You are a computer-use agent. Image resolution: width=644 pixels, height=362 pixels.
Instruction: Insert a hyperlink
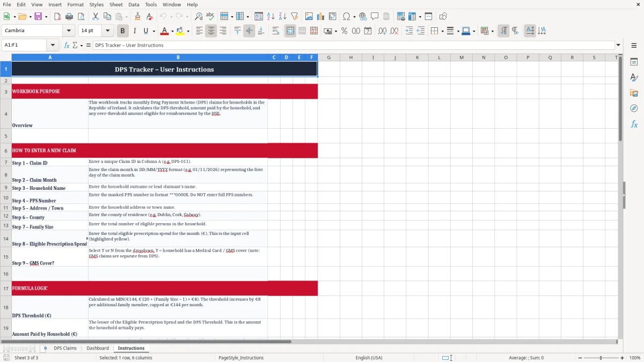click(363, 17)
